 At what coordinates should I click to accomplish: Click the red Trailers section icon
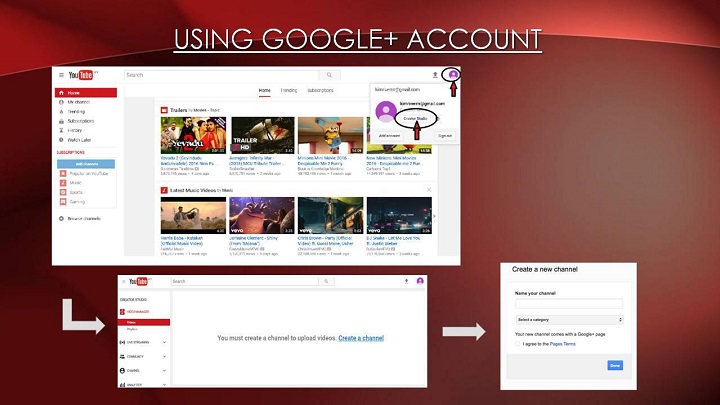(x=164, y=110)
